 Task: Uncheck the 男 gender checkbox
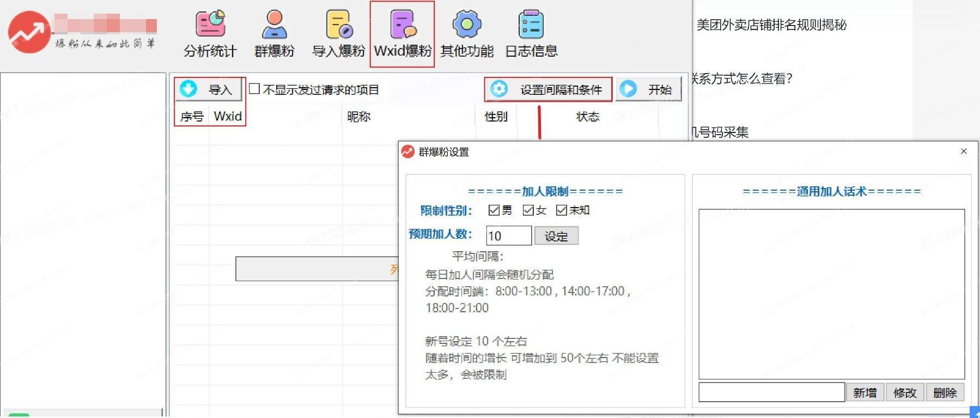(x=494, y=210)
